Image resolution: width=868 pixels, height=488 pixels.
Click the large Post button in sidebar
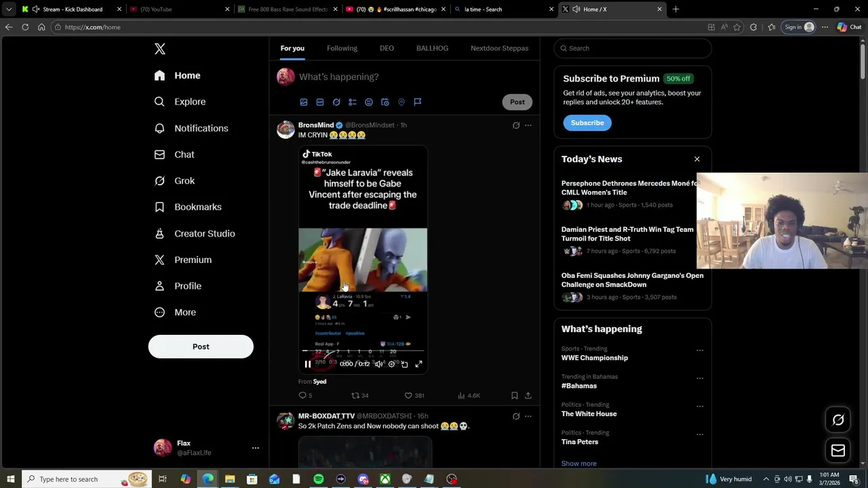pyautogui.click(x=201, y=346)
